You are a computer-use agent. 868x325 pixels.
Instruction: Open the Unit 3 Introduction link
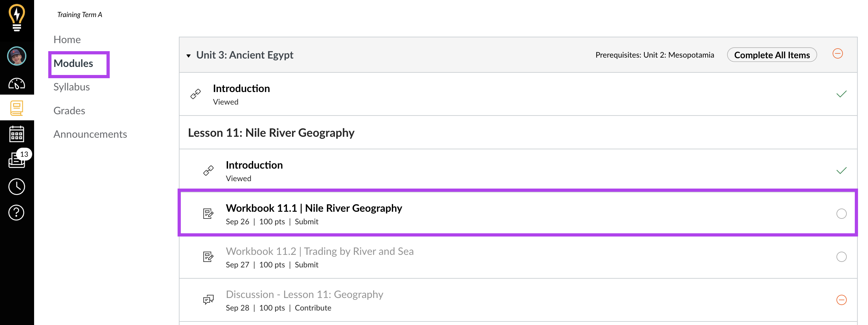241,88
